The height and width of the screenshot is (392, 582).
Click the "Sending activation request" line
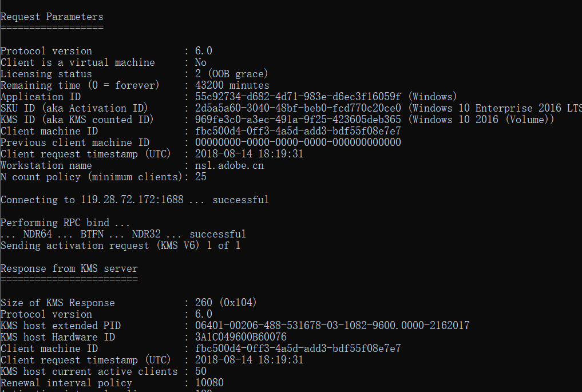[120, 246]
